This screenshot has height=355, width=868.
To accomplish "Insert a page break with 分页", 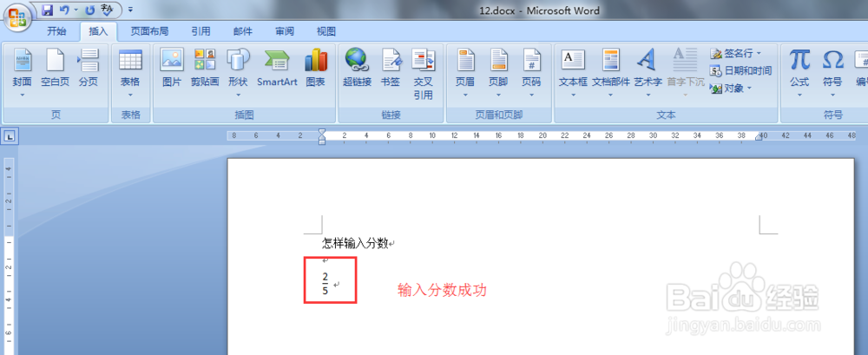I will (x=88, y=68).
